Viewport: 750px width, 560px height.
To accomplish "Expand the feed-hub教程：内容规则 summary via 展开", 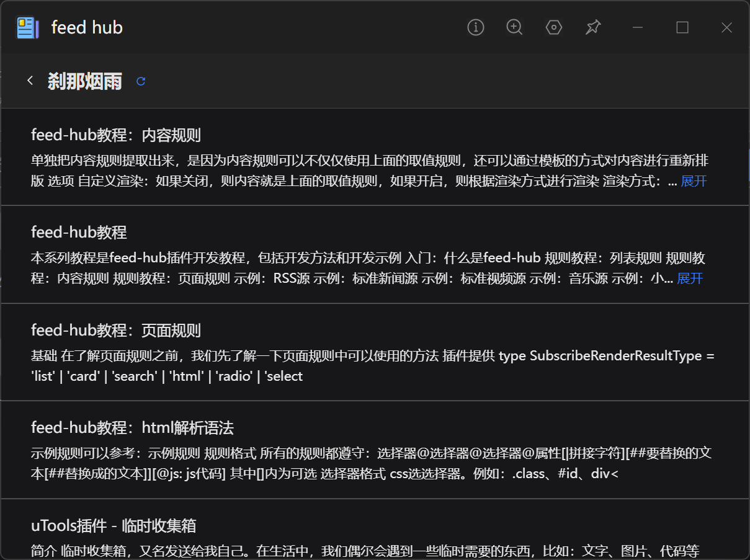I will 694,181.
